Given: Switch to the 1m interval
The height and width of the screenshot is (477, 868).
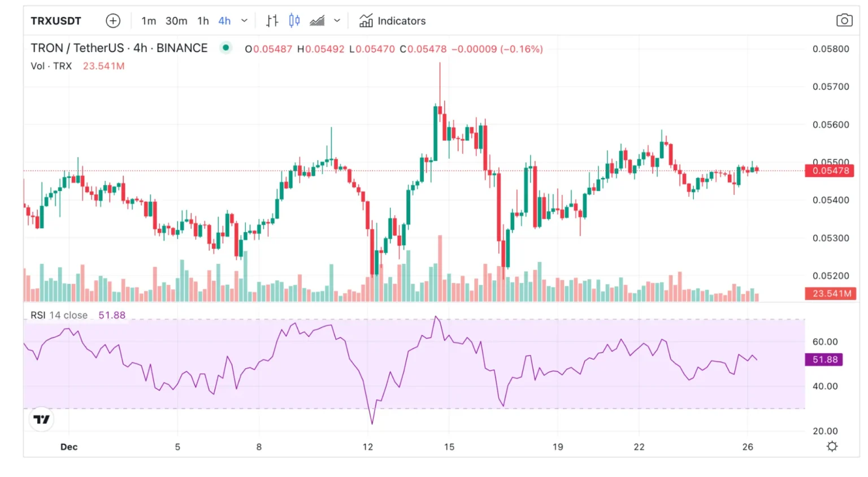Looking at the screenshot, I should point(149,20).
